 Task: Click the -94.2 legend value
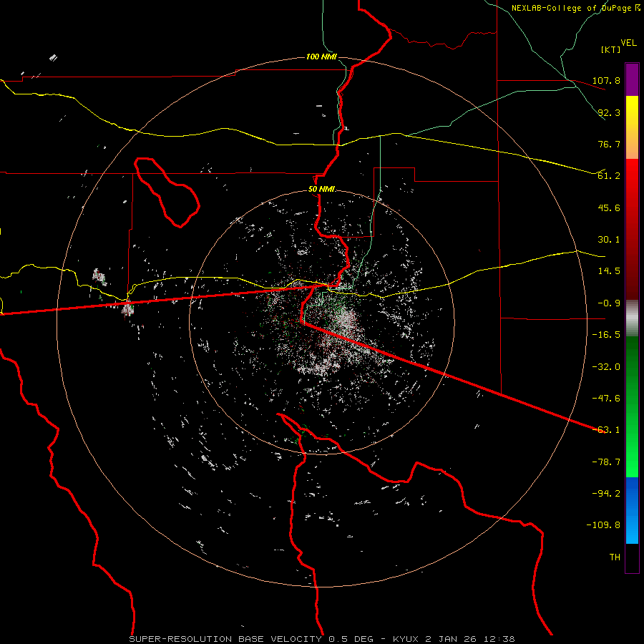[606, 494]
